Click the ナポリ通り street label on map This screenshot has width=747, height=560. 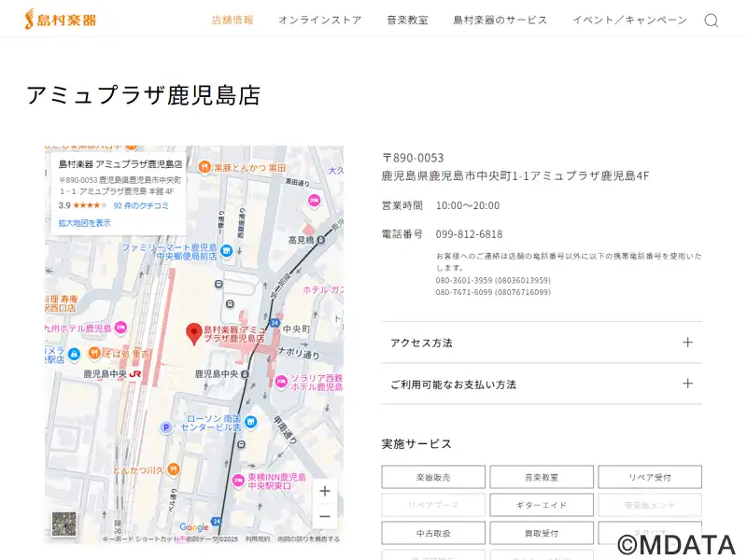(x=299, y=353)
